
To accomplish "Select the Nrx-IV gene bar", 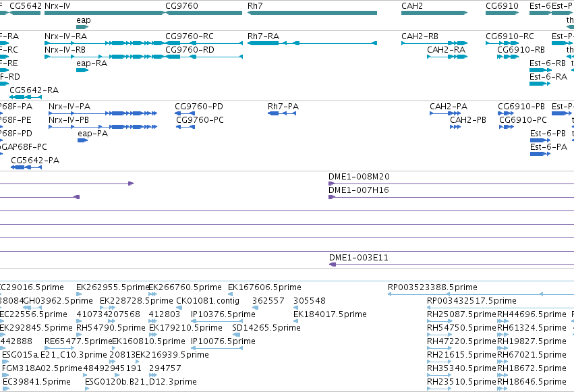I will coord(105,13).
